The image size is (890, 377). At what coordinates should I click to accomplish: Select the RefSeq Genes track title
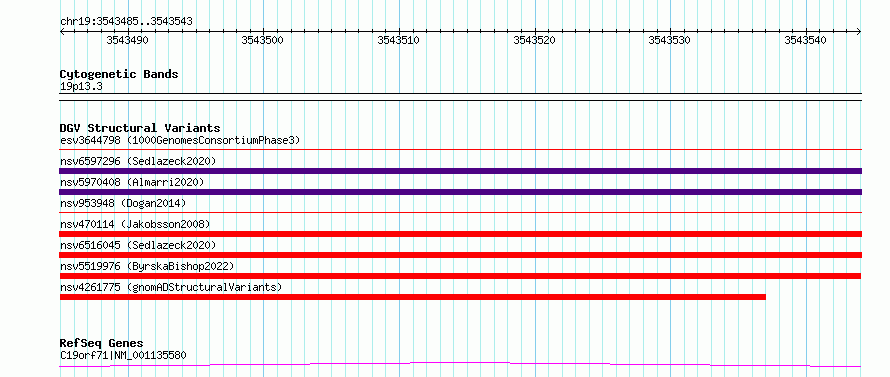point(101,344)
